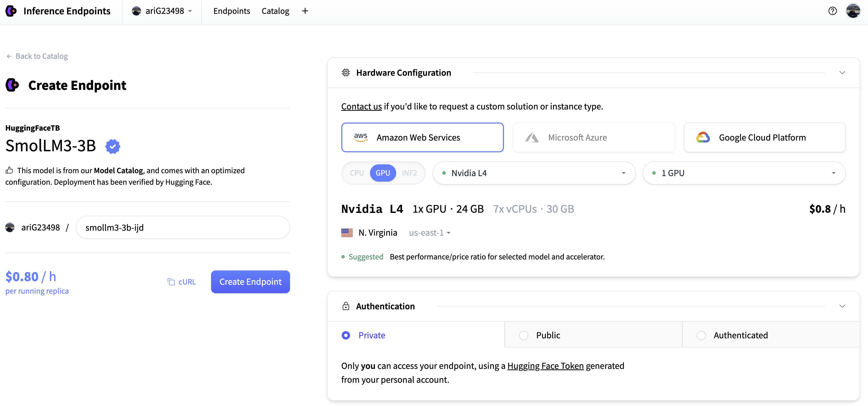Click the cURL copy icon

coord(171,282)
